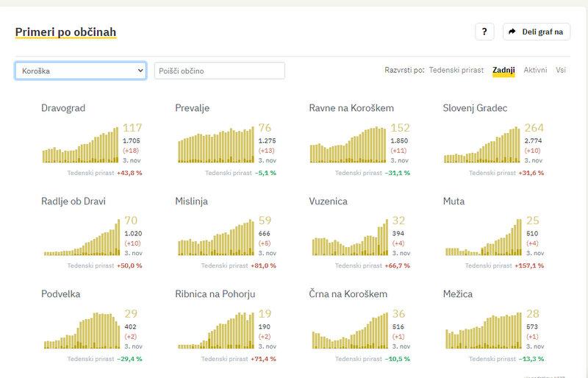The height and width of the screenshot is (378, 588).
Task: Sort by Tedenski prirast
Action: 456,70
